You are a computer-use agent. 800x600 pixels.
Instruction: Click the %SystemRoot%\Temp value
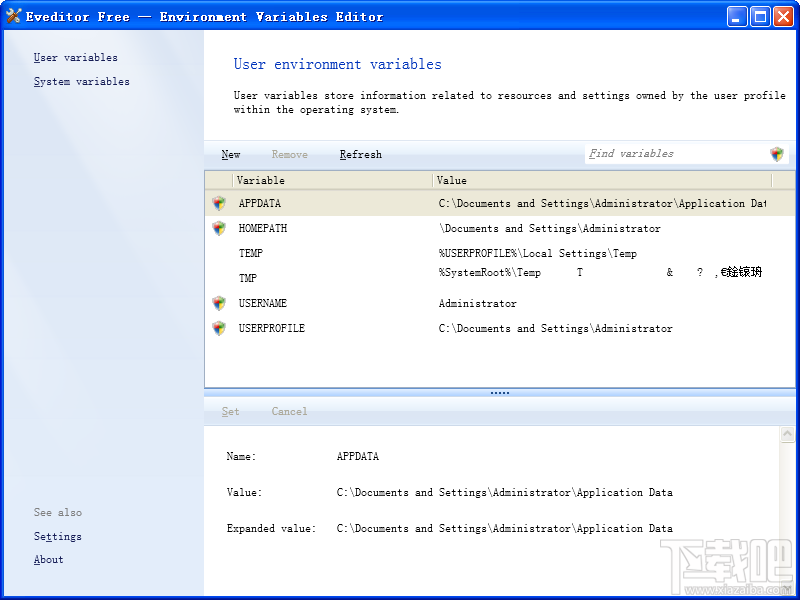coord(490,272)
